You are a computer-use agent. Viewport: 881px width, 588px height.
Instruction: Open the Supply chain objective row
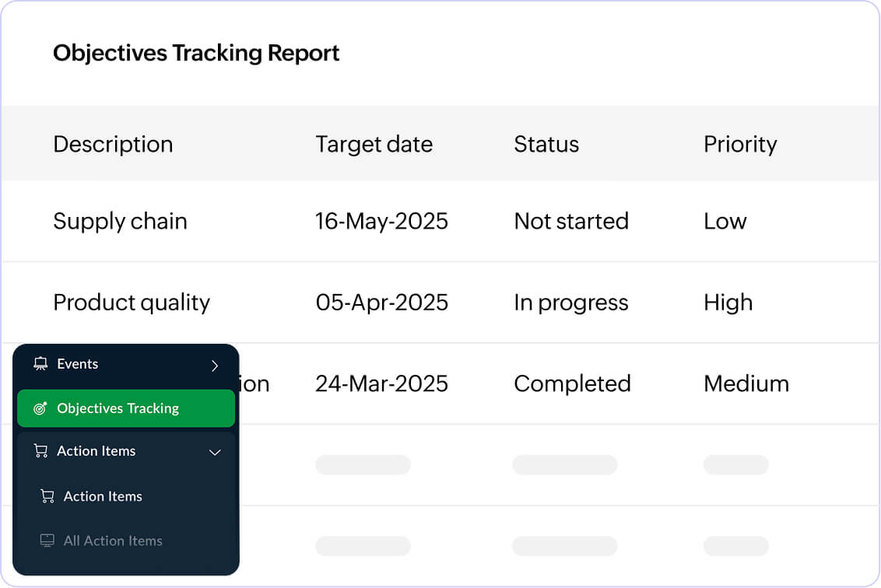[120, 221]
